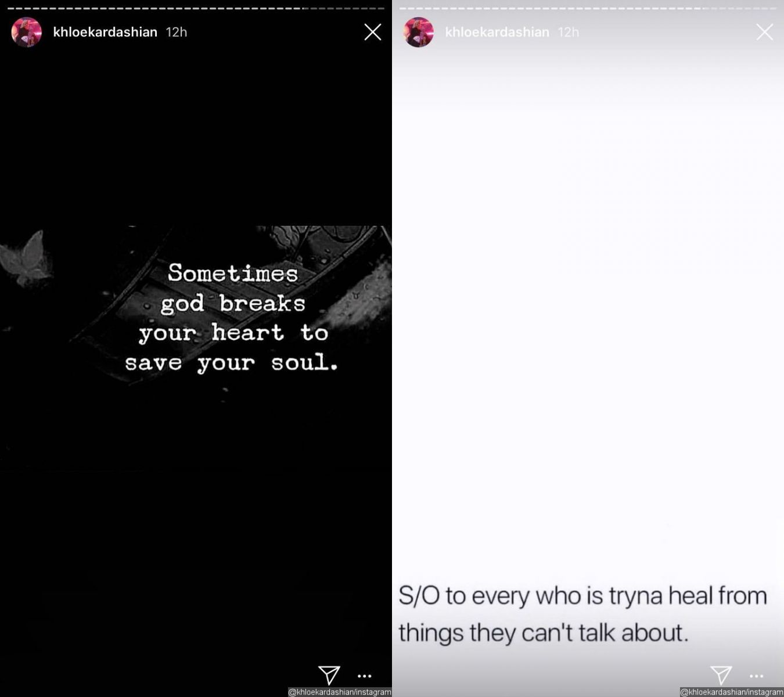Click the @khloekardashian/instagram watermark under dark story
The height and width of the screenshot is (697, 784).
[340, 692]
